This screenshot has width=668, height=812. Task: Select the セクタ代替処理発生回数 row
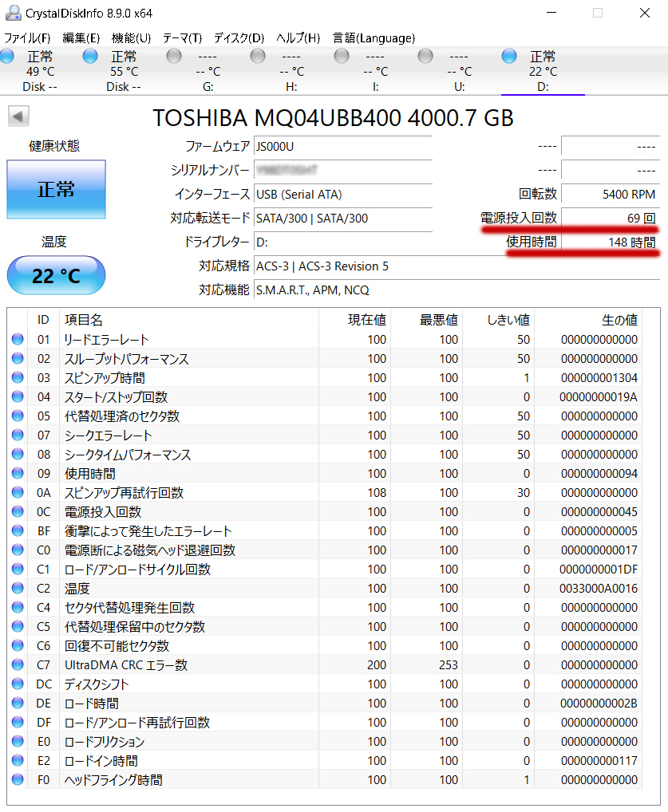(325, 608)
